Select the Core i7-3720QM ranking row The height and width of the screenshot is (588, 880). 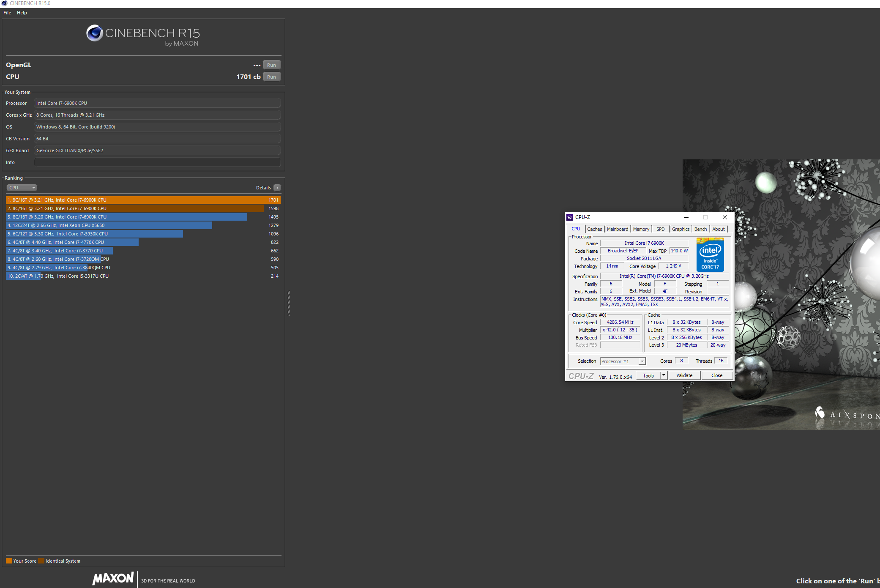click(x=143, y=259)
